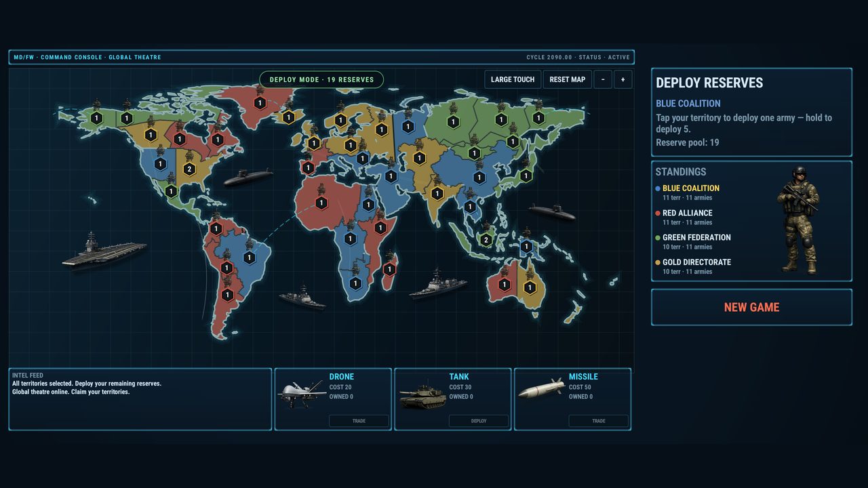
Task: Select the green Kamchatka army marker
Action: point(538,118)
